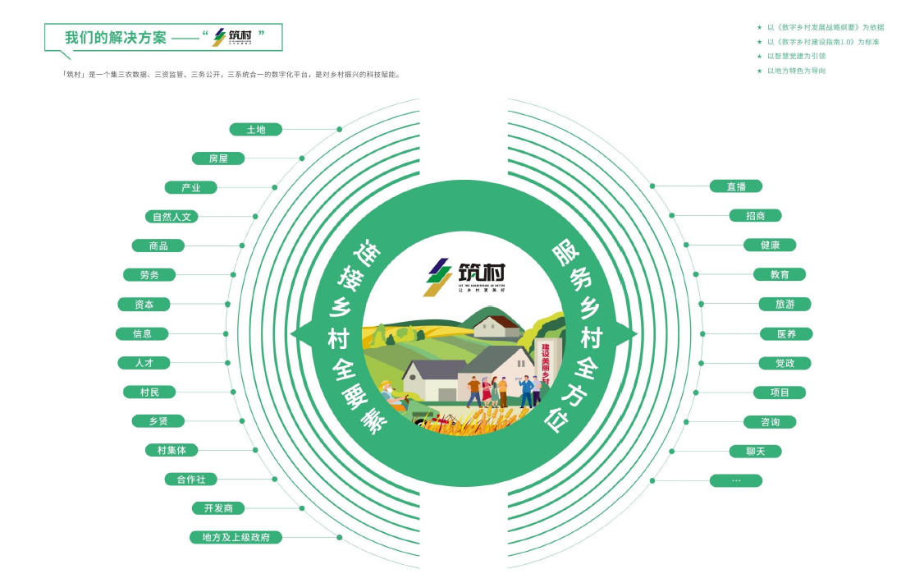The image size is (924, 583).
Task: Select the 合作社 label pill
Action: (190, 480)
